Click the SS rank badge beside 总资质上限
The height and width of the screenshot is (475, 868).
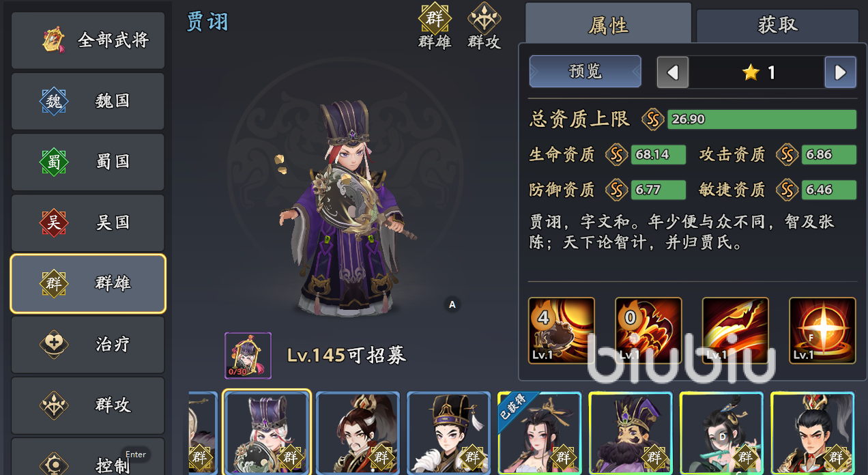click(653, 119)
